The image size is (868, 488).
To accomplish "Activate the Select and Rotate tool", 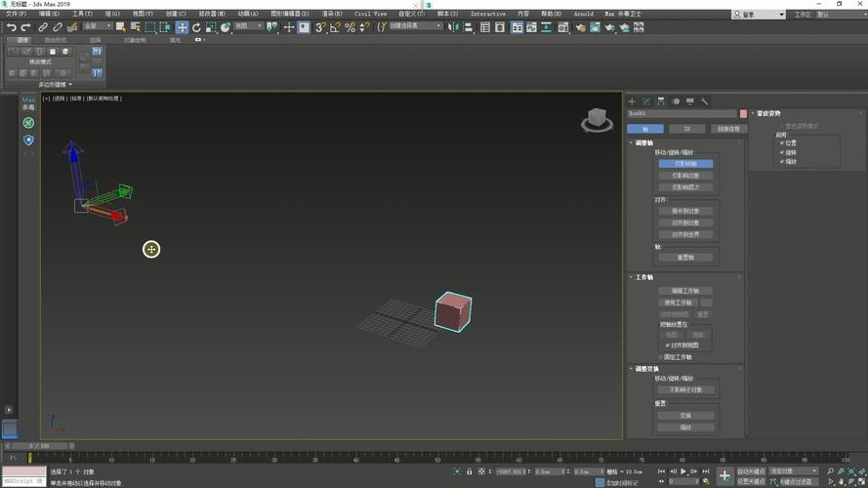I will click(196, 27).
